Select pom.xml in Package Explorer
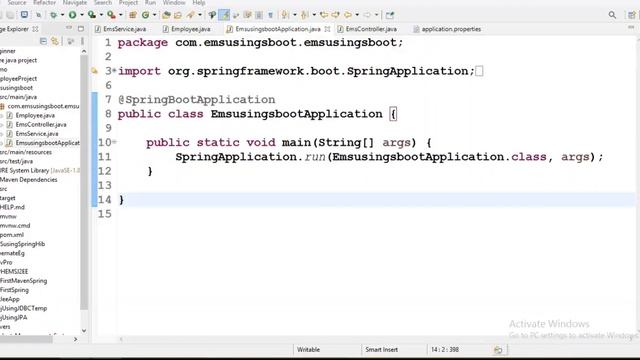The image size is (640, 360). [x=12, y=235]
